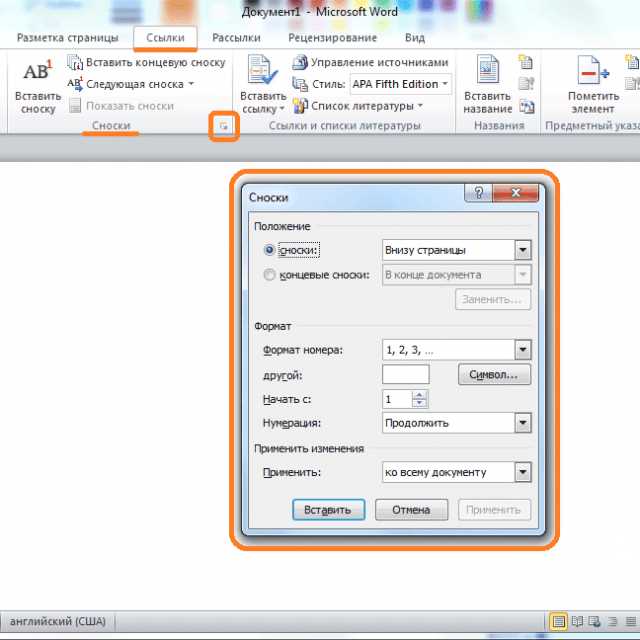Click the другой custom mark input field

[406, 374]
